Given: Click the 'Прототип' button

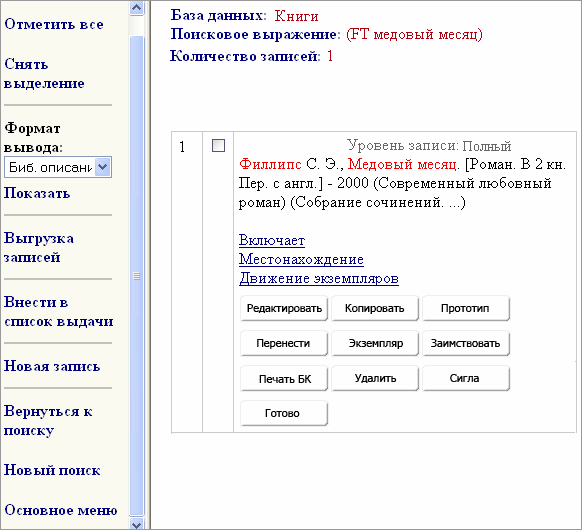Looking at the screenshot, I should 466,308.
